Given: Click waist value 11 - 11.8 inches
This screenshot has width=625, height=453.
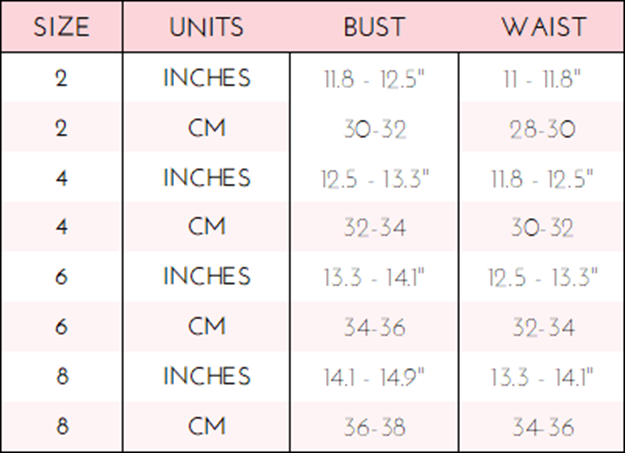Looking at the screenshot, I should coord(542,78).
